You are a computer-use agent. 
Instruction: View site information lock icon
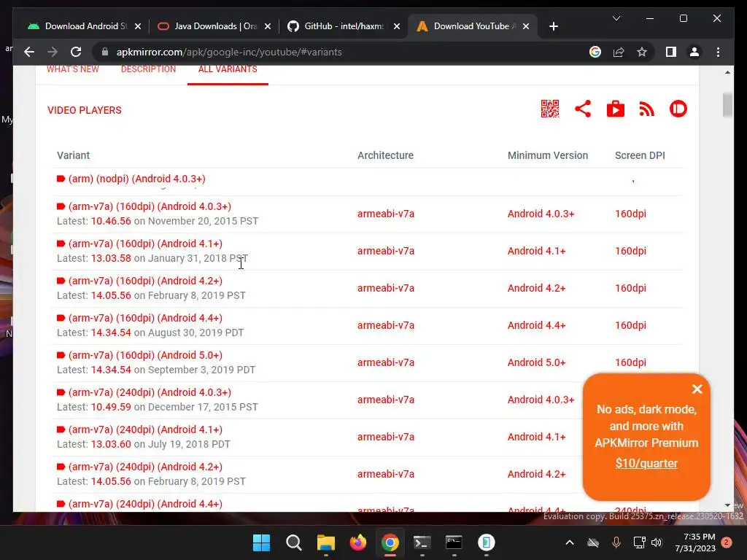105,52
